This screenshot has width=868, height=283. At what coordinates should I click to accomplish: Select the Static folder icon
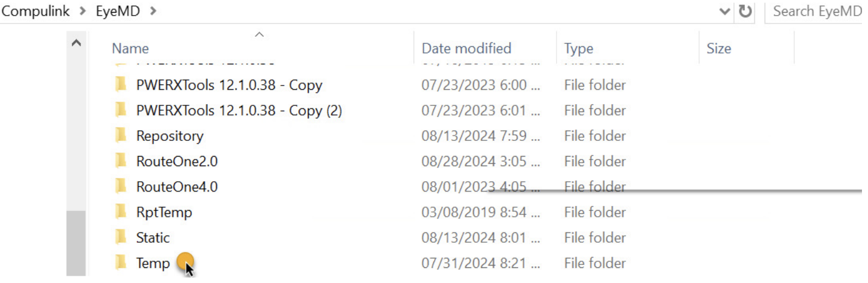pos(121,237)
